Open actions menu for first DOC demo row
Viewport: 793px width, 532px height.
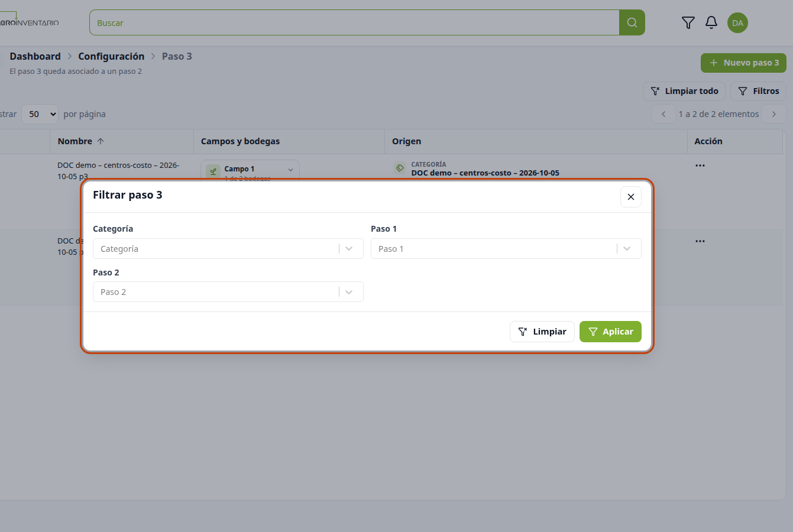tap(700, 166)
